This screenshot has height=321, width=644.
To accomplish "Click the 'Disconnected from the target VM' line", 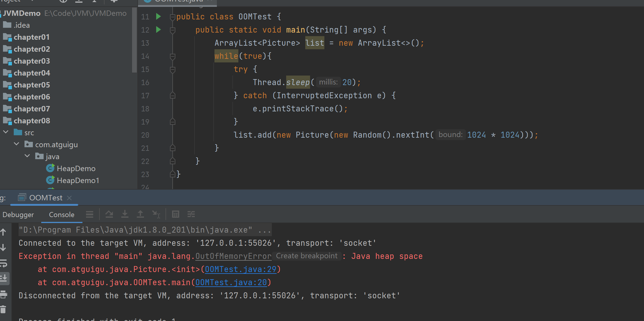I will (209, 296).
